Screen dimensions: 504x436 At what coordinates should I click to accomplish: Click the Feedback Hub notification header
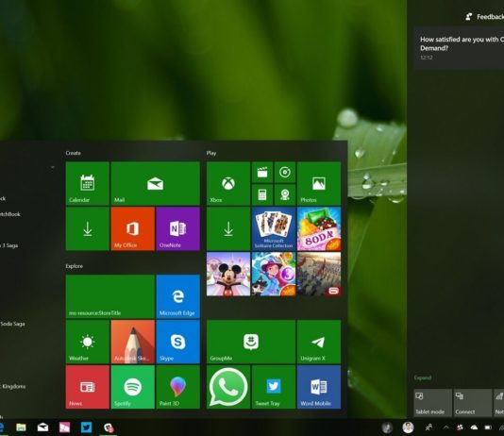(485, 17)
